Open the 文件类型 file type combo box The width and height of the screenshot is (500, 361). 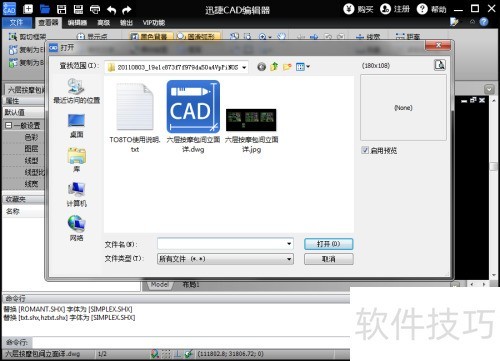pos(225,259)
